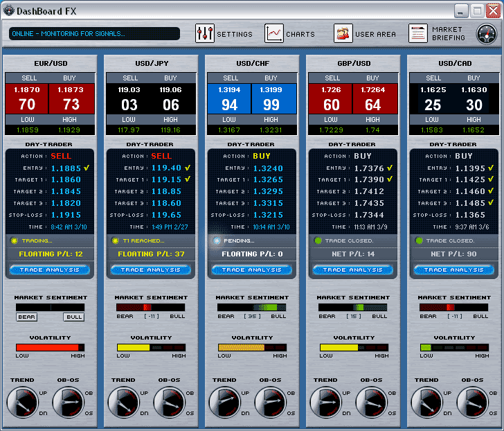The image size is (504, 431).
Task: Open the Market Briefing document icon
Action: pos(418,33)
